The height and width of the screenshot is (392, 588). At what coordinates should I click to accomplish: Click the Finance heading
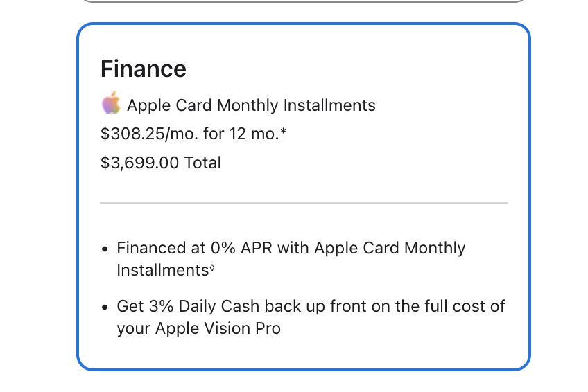144,69
